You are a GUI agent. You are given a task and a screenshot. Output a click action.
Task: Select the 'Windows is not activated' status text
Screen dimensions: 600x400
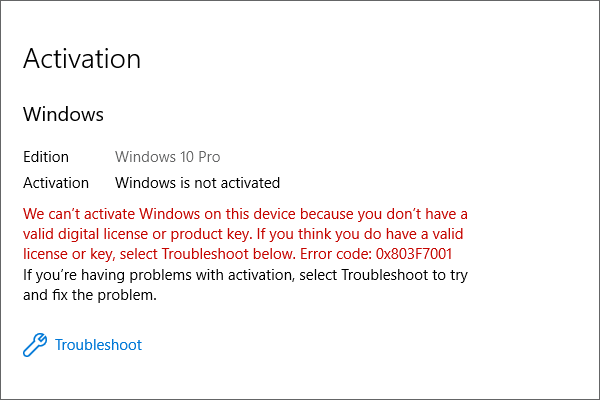click(x=197, y=183)
